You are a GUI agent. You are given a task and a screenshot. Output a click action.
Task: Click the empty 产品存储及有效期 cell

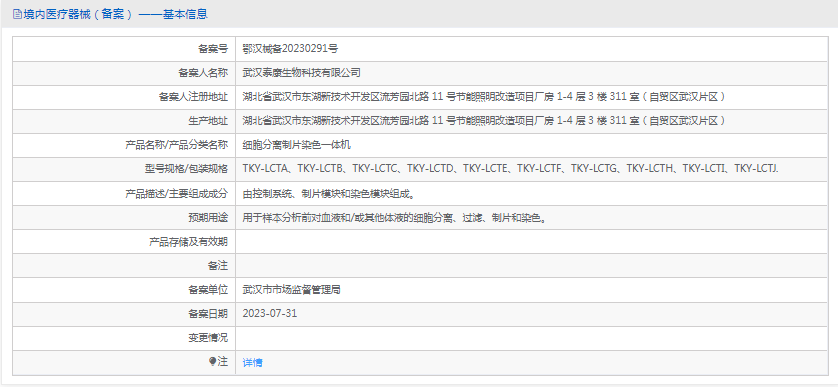click(532, 242)
